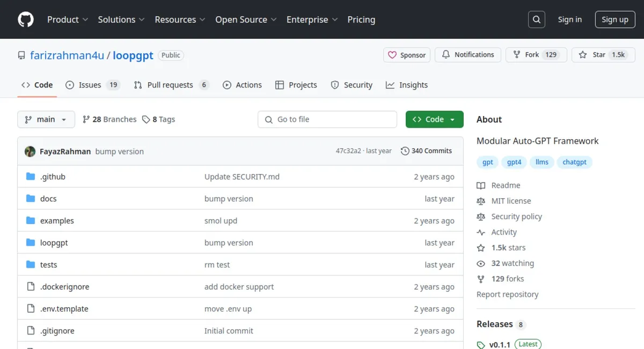Select the gpt topic tag
644x349 pixels.
click(487, 162)
